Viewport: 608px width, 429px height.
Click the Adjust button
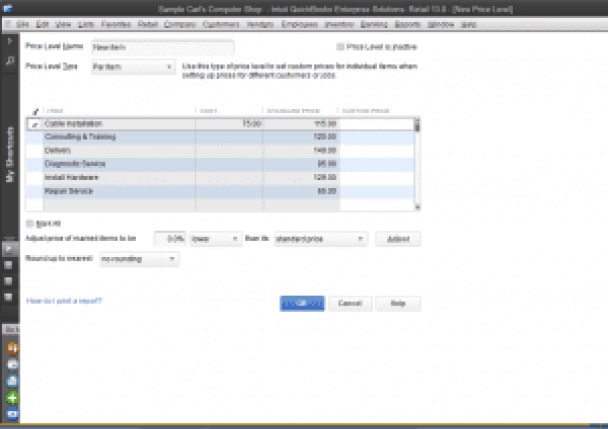pos(398,239)
